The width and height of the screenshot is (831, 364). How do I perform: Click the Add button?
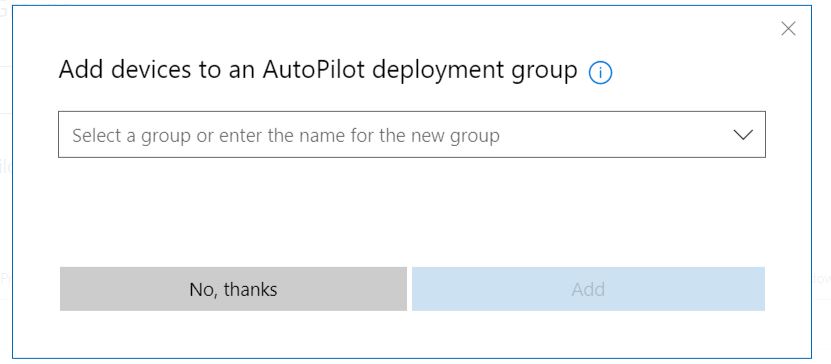pyautogui.click(x=588, y=289)
